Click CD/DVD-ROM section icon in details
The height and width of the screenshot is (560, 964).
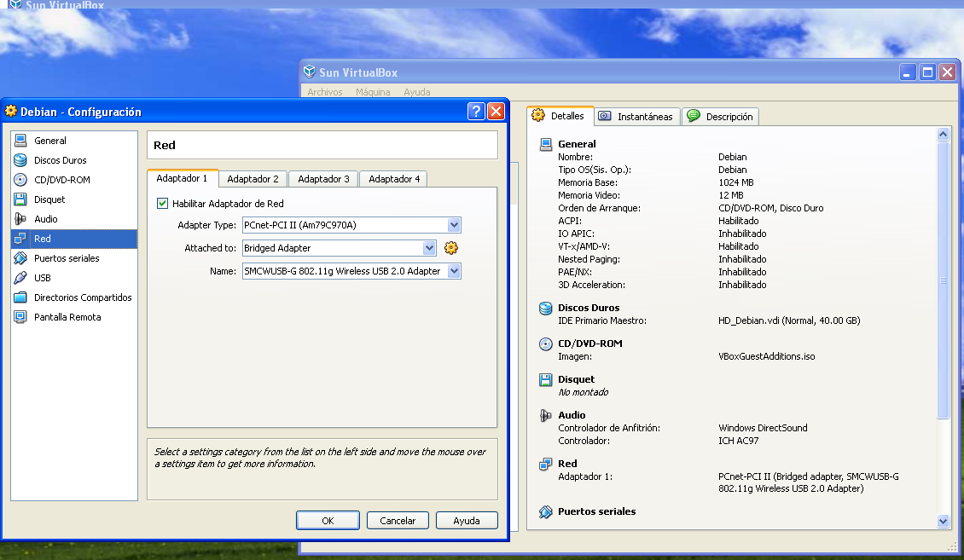point(546,344)
